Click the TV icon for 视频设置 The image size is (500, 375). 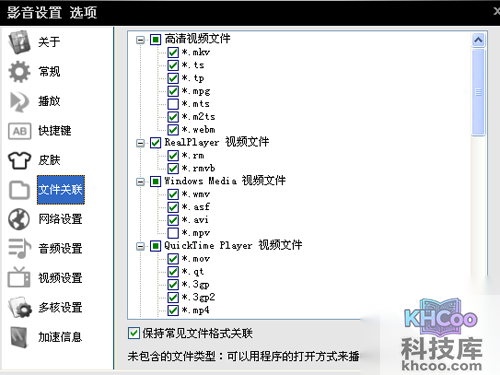(19, 277)
